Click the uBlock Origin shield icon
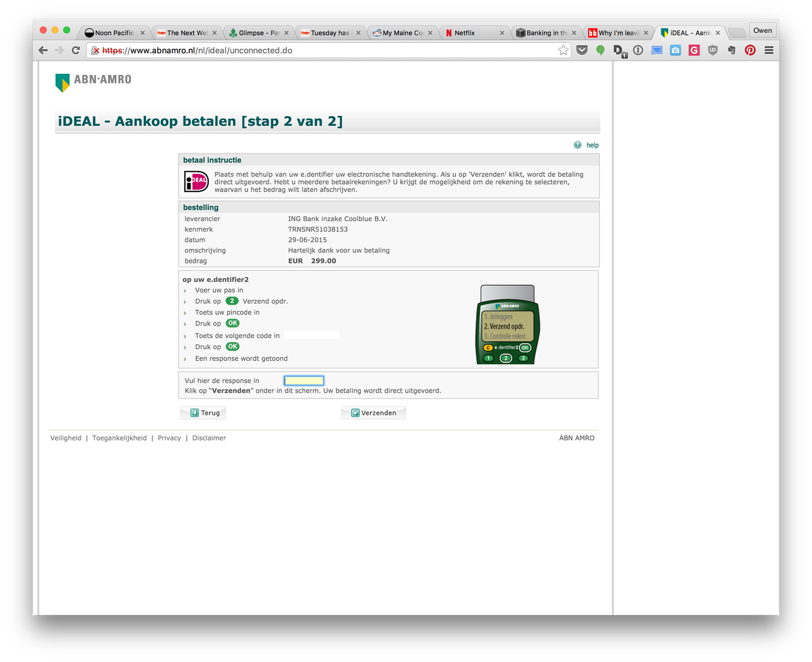Screen dimensions: 812x662 pyautogui.click(x=713, y=50)
